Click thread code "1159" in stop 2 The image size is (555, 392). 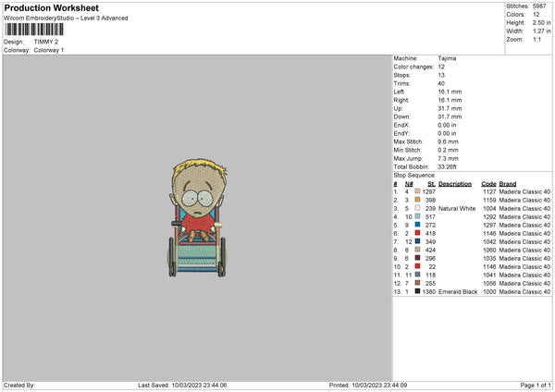489,201
